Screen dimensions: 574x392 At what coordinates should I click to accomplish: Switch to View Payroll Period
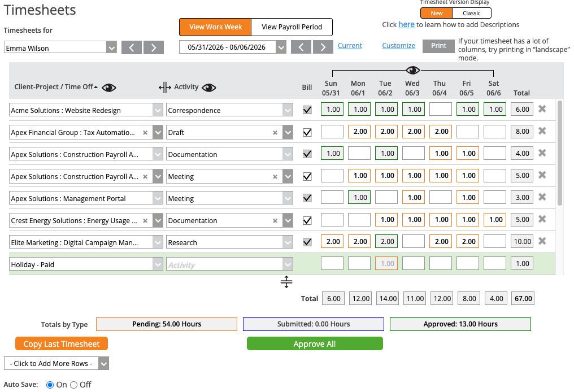coord(292,27)
